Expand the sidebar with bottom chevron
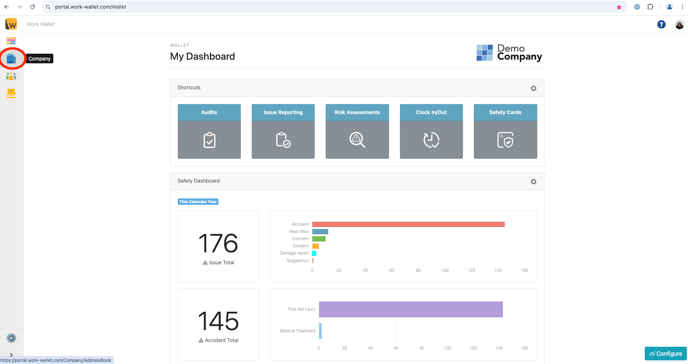The image size is (688, 364). tap(11, 354)
